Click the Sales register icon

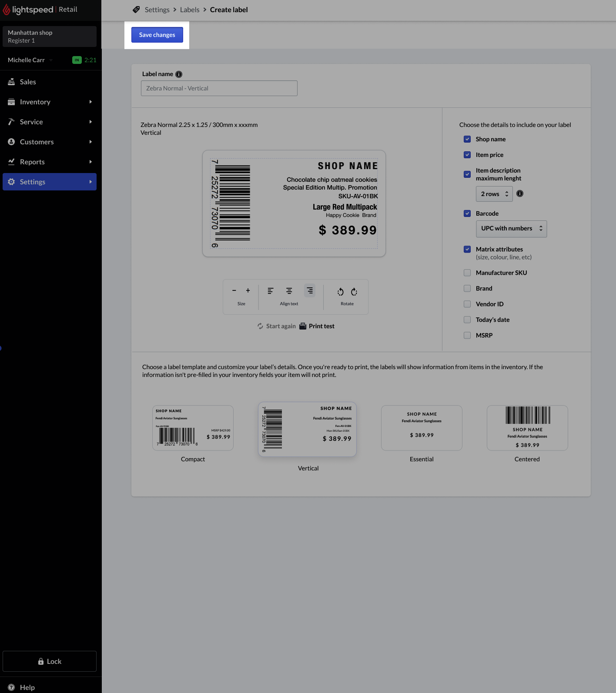(x=11, y=82)
